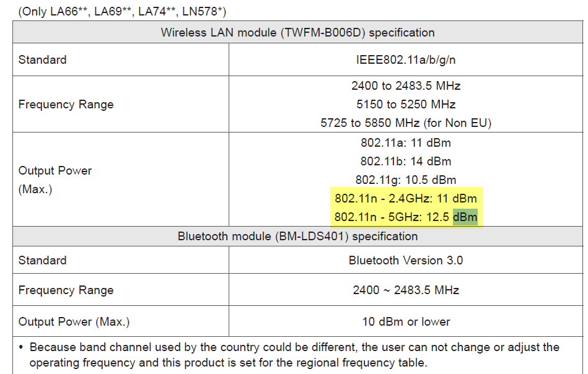This screenshot has width=588, height=374.
Task: Select the 802.11a: 11 dBm entry
Action: coord(406,143)
